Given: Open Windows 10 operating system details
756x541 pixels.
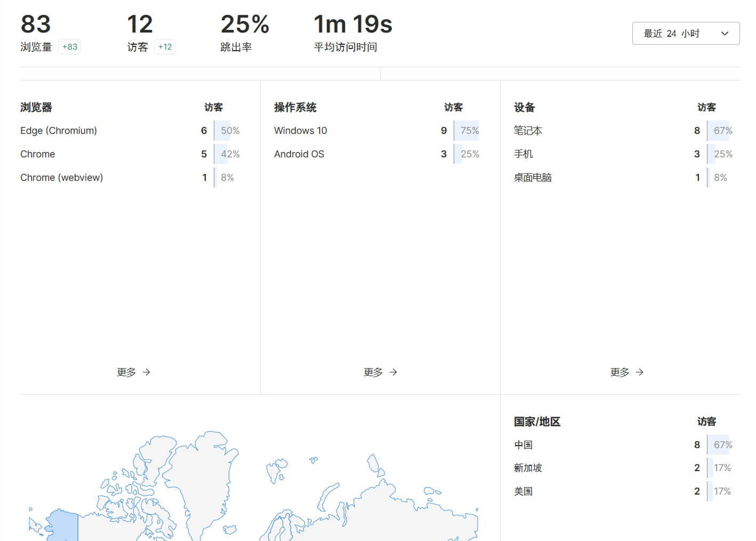Looking at the screenshot, I should click(x=300, y=131).
